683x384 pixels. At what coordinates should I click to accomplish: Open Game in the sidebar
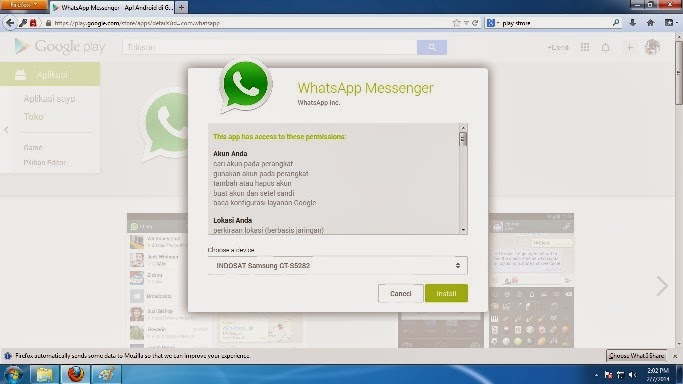coord(33,148)
